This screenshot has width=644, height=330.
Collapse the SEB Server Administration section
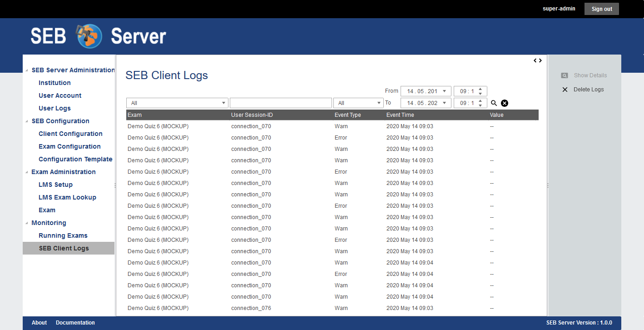[x=26, y=70]
